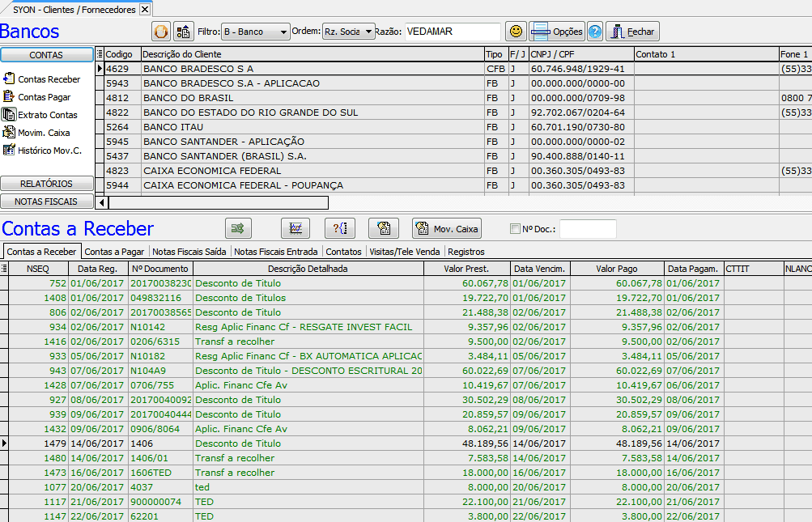This screenshot has width=812, height=522.
Task: Click the chart graph icon button
Action: click(x=295, y=228)
